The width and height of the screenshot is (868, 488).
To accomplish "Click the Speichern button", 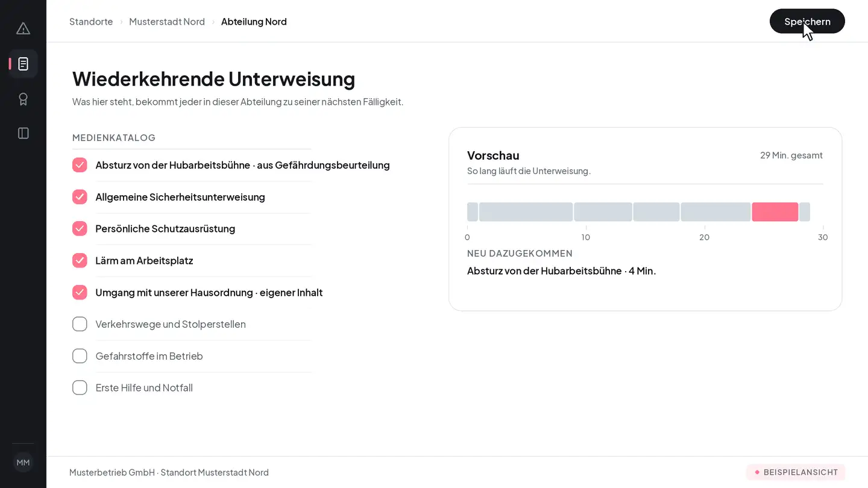I will coord(807,21).
